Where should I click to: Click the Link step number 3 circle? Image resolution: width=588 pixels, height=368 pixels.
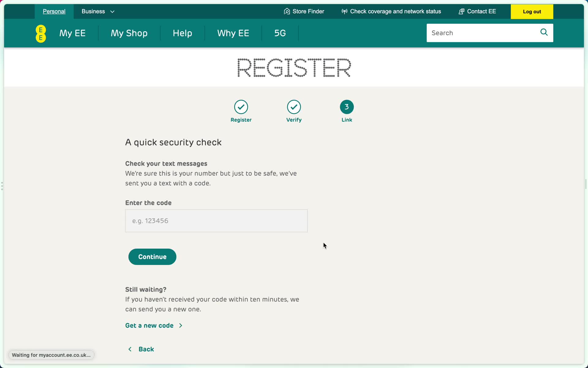point(347,107)
